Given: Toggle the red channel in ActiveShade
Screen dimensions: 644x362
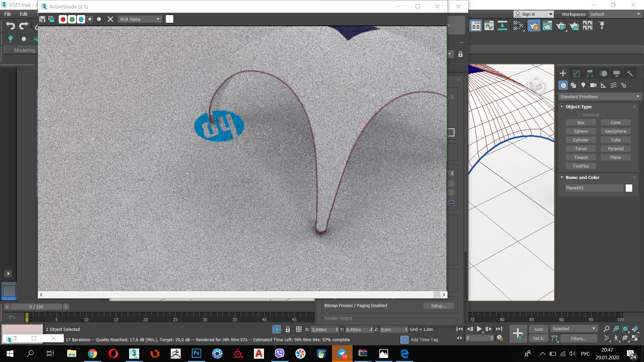Looking at the screenshot, I should pyautogui.click(x=63, y=19).
